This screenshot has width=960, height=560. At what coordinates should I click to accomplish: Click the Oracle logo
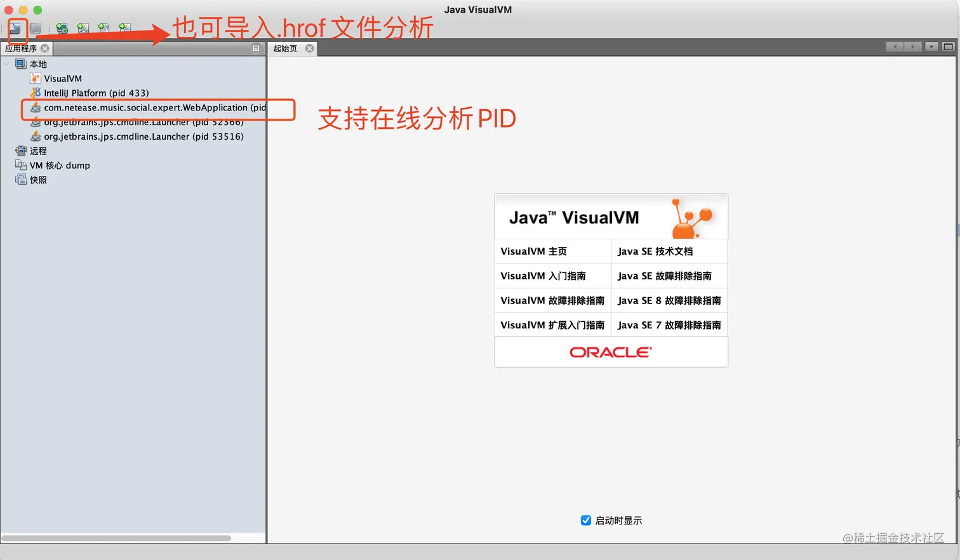611,352
